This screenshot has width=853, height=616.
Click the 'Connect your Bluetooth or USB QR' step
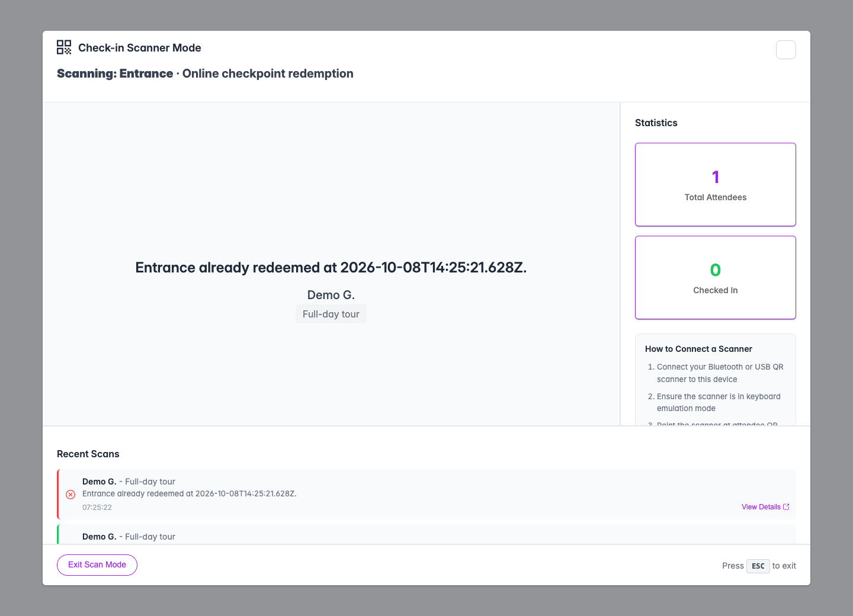720,373
